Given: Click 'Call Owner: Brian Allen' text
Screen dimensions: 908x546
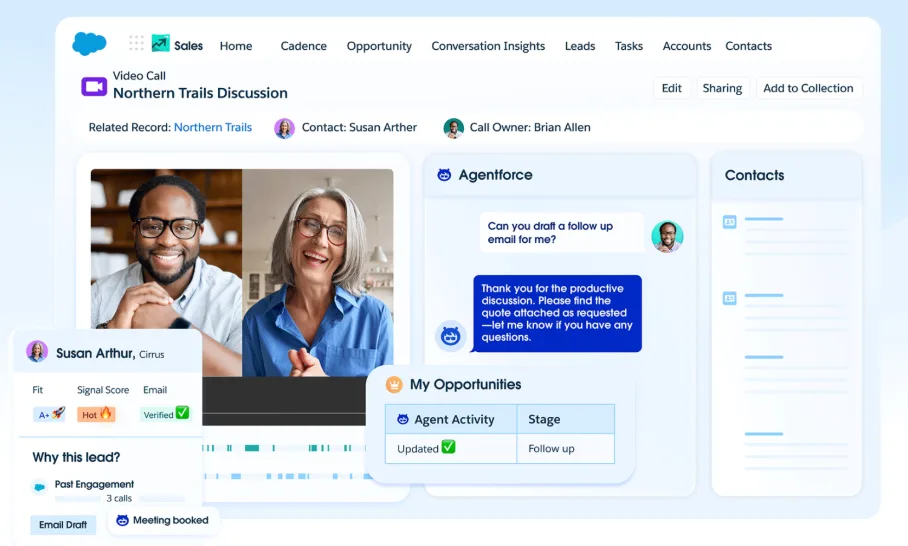Looking at the screenshot, I should pyautogui.click(x=530, y=127).
